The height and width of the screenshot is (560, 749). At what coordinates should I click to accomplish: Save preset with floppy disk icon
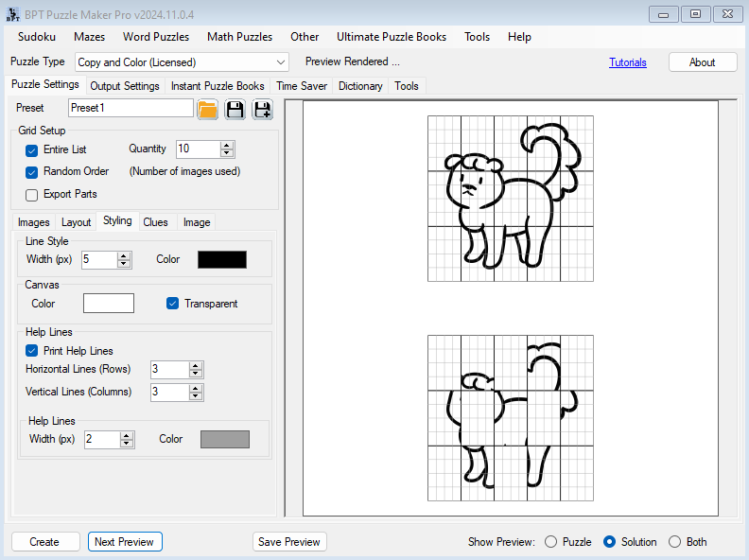click(x=235, y=110)
